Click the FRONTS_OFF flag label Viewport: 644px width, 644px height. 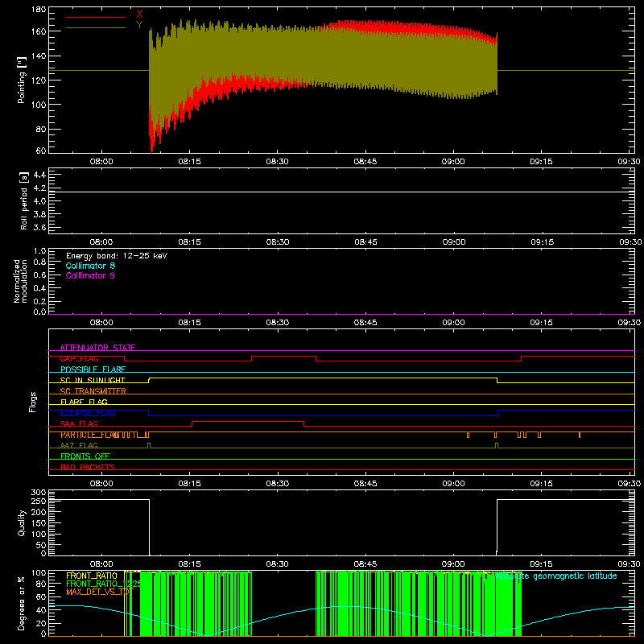point(85,456)
